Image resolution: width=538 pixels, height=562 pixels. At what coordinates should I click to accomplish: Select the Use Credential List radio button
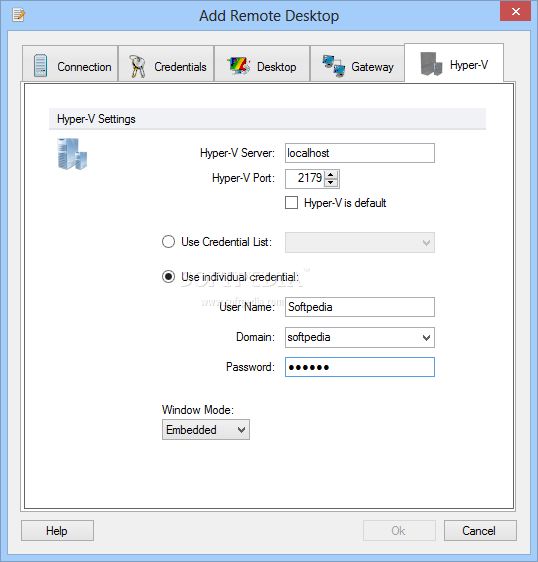tap(168, 242)
